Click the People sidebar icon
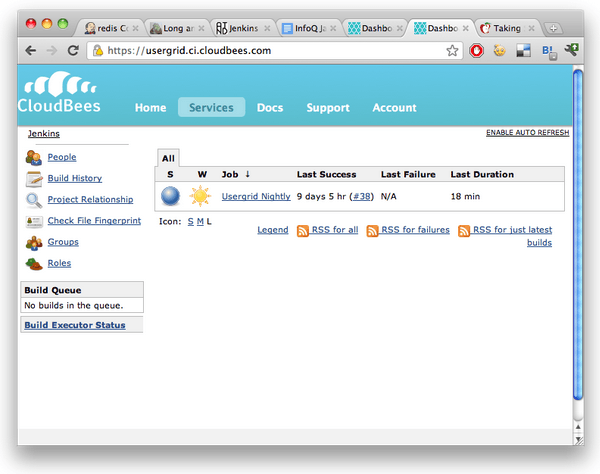The image size is (600, 474). point(34,158)
